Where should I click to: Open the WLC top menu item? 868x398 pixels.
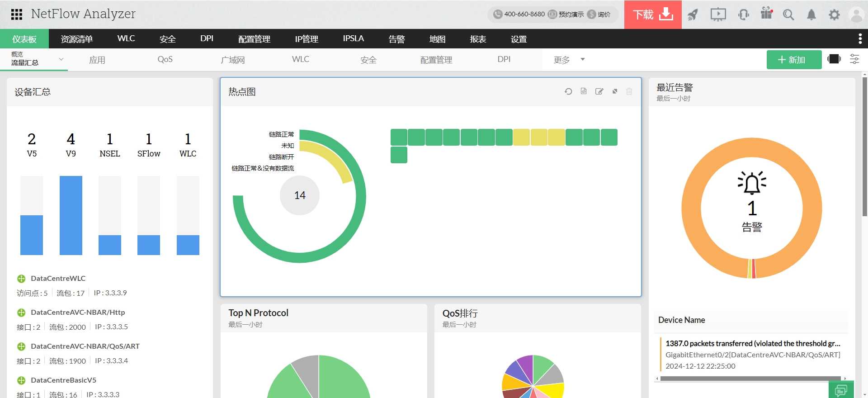[x=126, y=38]
